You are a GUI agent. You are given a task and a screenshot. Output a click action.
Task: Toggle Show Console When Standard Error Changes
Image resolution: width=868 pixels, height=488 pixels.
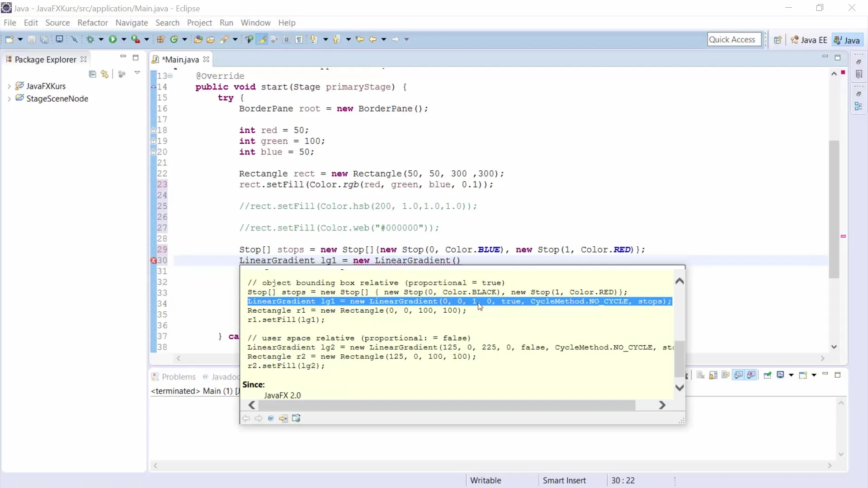751,375
